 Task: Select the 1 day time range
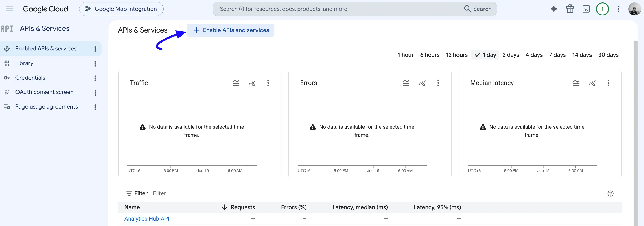point(485,55)
